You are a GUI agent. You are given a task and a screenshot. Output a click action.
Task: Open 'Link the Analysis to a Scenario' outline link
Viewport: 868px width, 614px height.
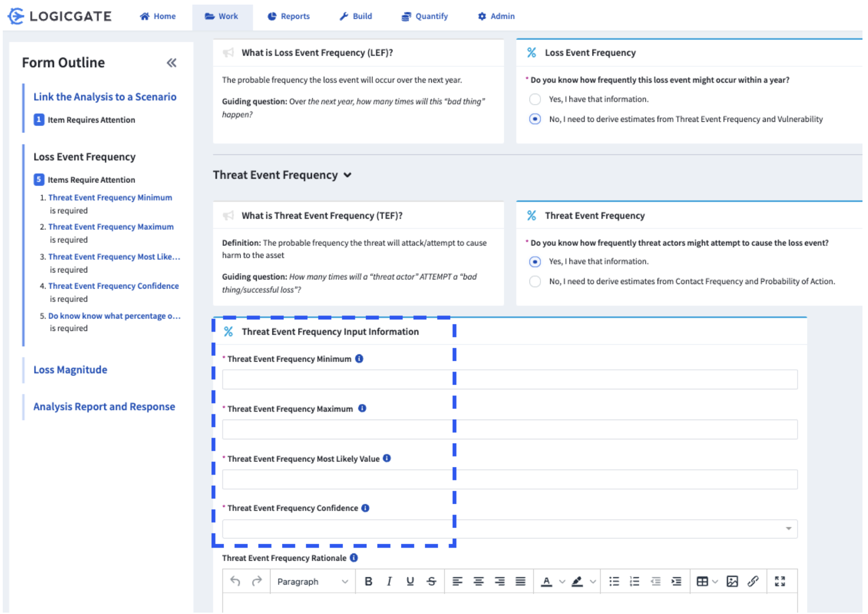tap(105, 97)
